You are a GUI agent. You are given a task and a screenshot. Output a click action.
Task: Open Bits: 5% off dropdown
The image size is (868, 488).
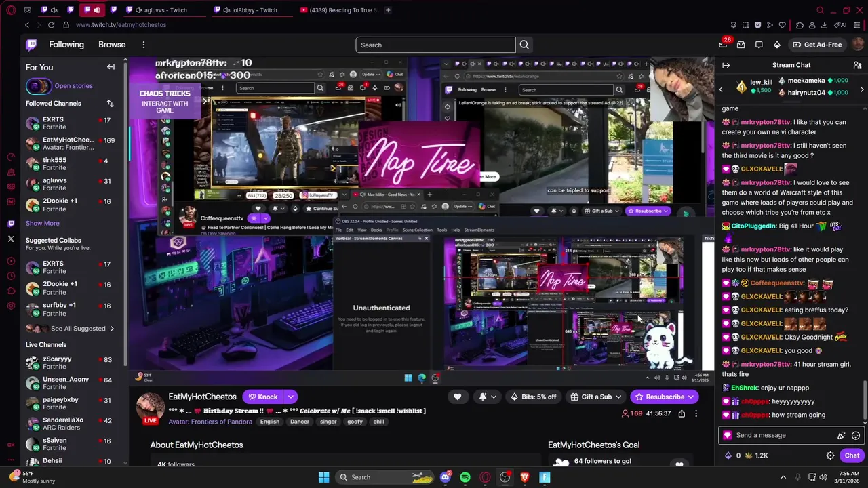click(534, 396)
